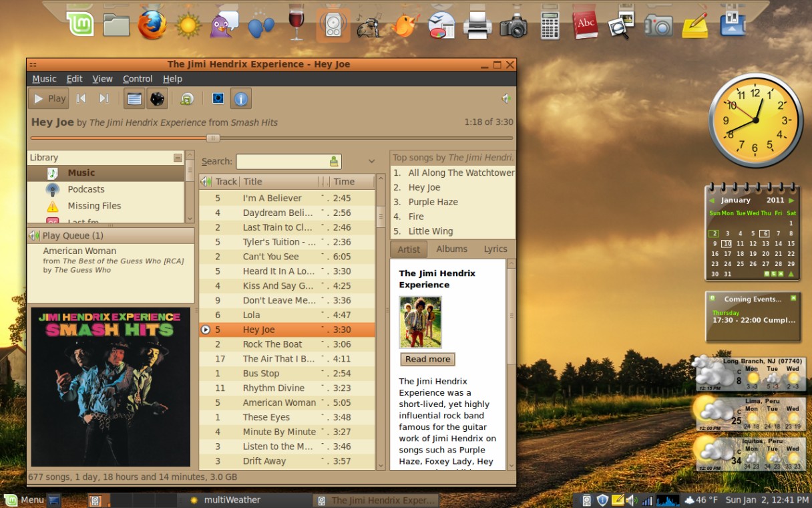
Task: Skip to the next track
Action: point(104,99)
